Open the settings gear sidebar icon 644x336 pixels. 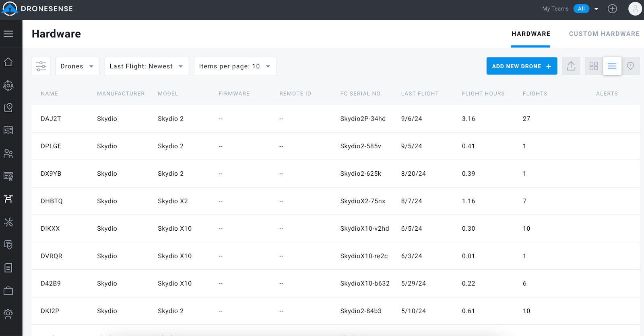[x=8, y=313]
